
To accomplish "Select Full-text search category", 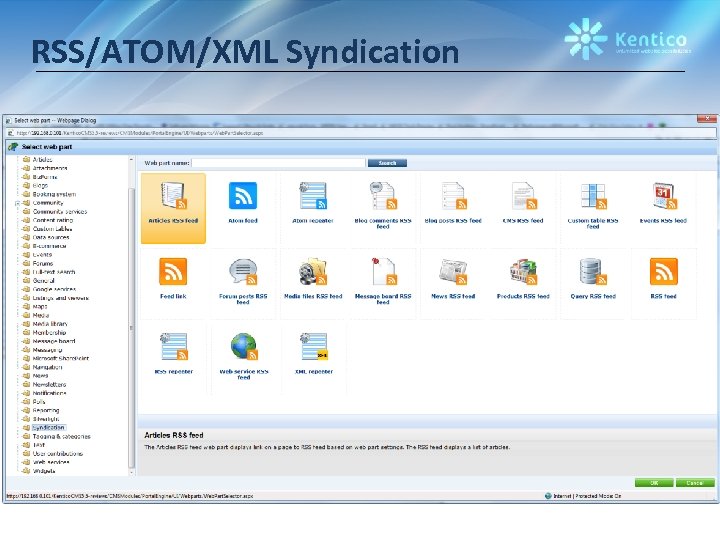I will (x=54, y=272).
